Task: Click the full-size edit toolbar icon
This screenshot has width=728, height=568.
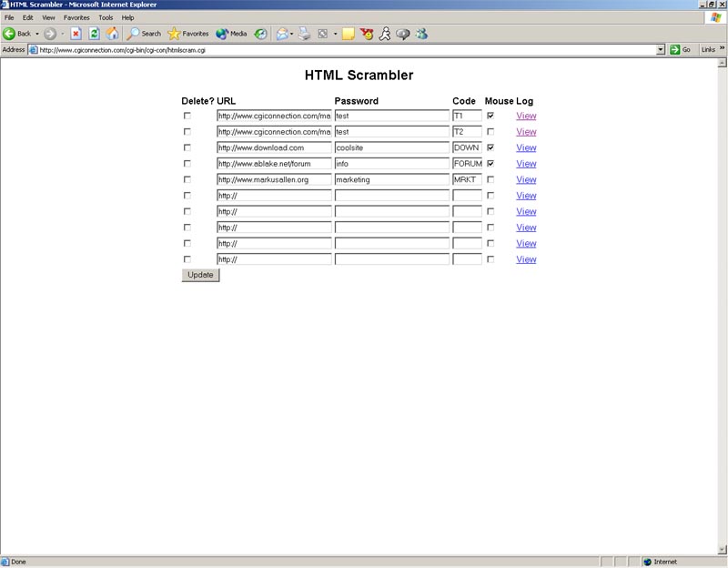Action: pos(323,34)
